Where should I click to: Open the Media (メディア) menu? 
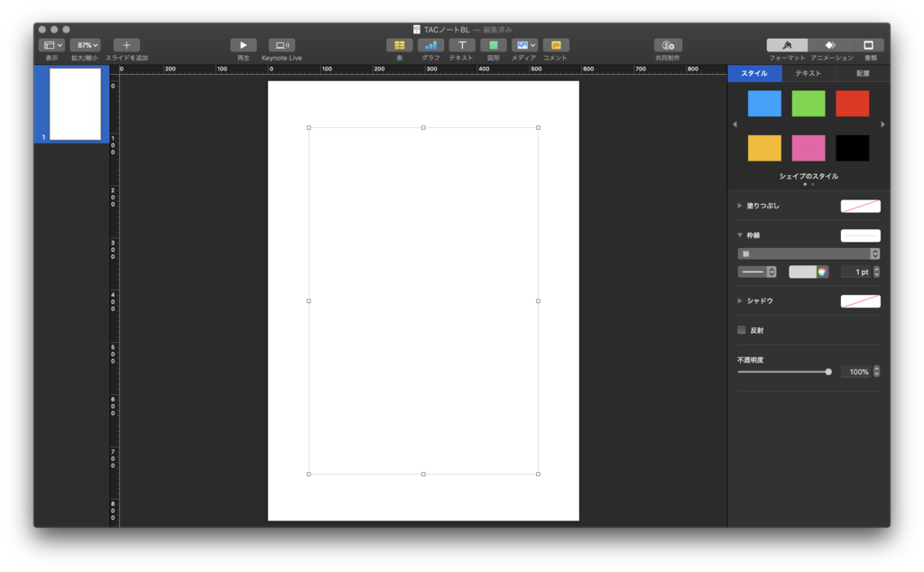click(x=524, y=45)
